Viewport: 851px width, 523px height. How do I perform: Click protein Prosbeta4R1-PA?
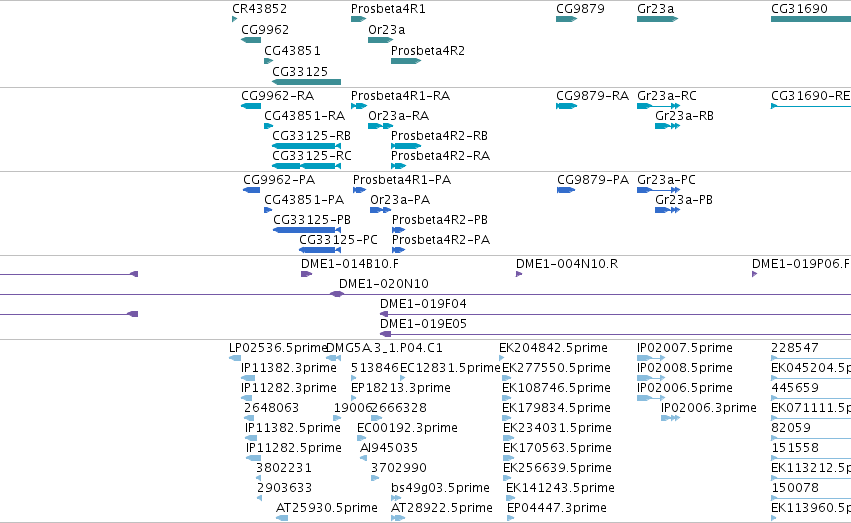[402, 180]
